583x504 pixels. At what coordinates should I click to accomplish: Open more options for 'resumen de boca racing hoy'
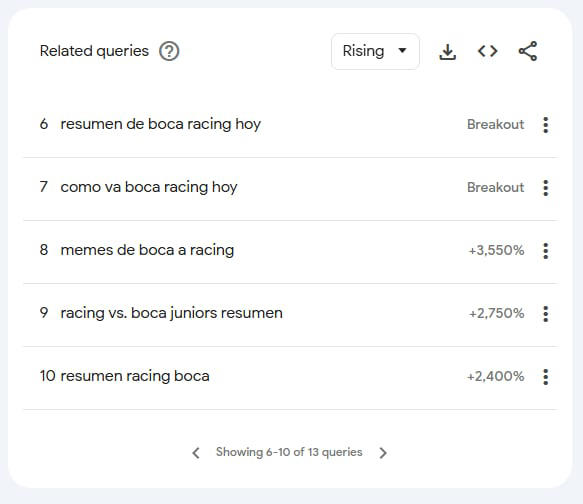545,125
